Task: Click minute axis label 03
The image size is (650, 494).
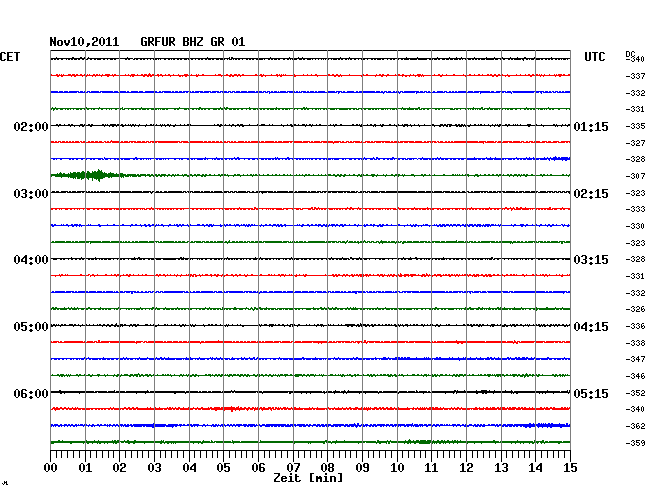Action: (x=154, y=468)
